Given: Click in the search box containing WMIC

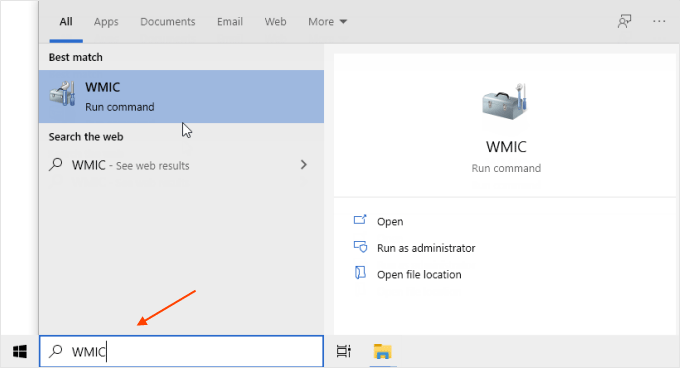Looking at the screenshot, I should pyautogui.click(x=181, y=351).
